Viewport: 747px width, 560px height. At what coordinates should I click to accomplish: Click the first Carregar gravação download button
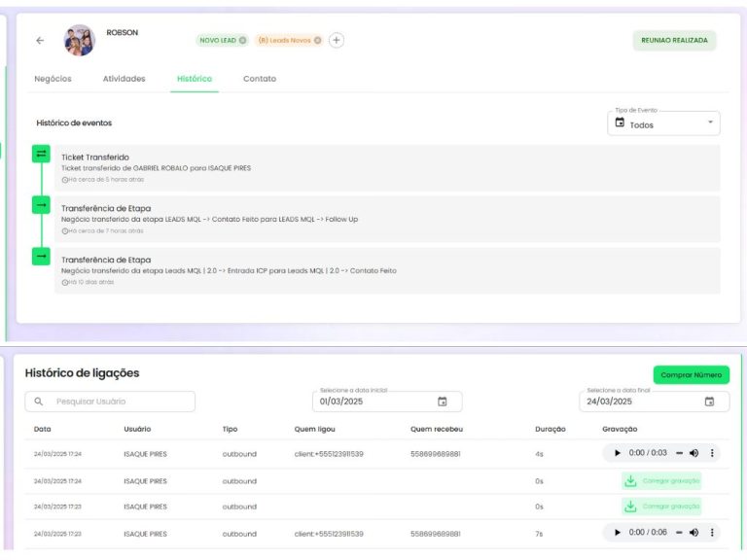661,480
